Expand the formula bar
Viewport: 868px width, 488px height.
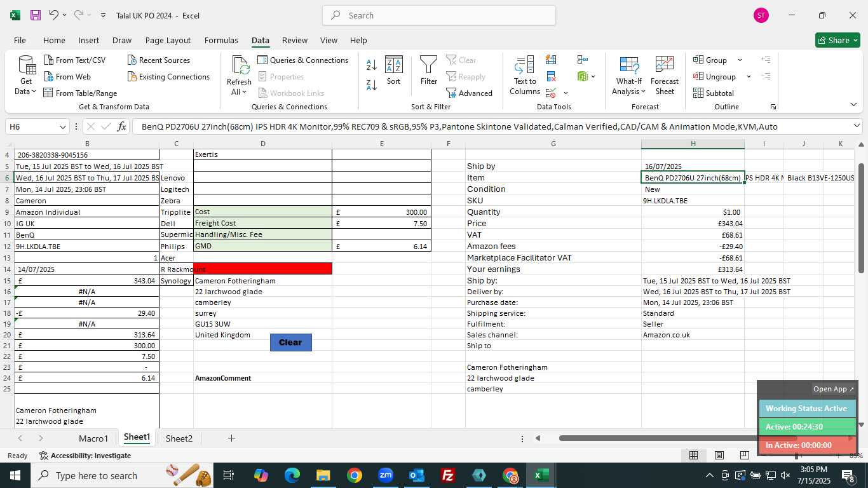click(857, 126)
